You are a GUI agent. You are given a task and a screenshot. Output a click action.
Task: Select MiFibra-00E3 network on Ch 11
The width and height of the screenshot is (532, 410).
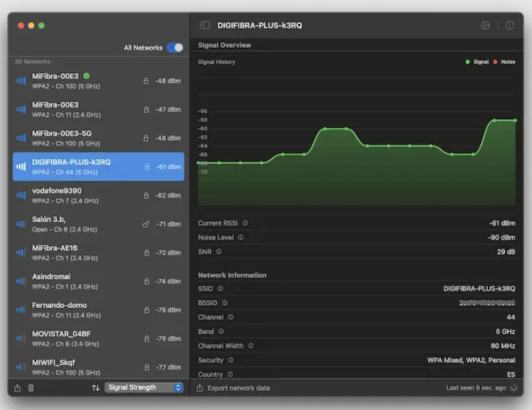pyautogui.click(x=98, y=109)
